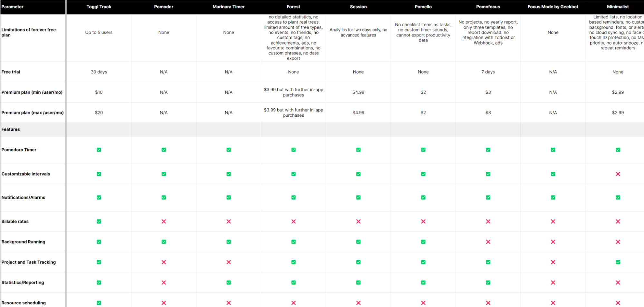
Task: Select Toggl Track's Up to 5 users cell
Action: (x=99, y=33)
